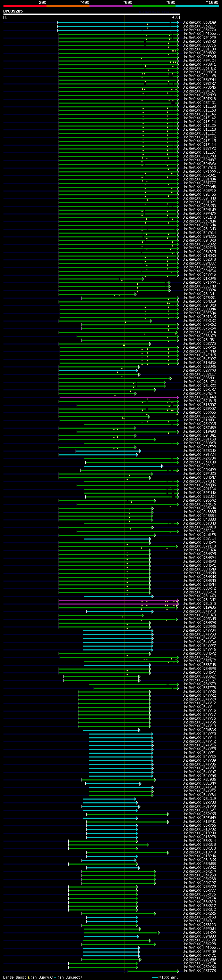222x980 pixels.
Task: Click hit label UniRef100_C5XZE7
Action: click(199, 657)
